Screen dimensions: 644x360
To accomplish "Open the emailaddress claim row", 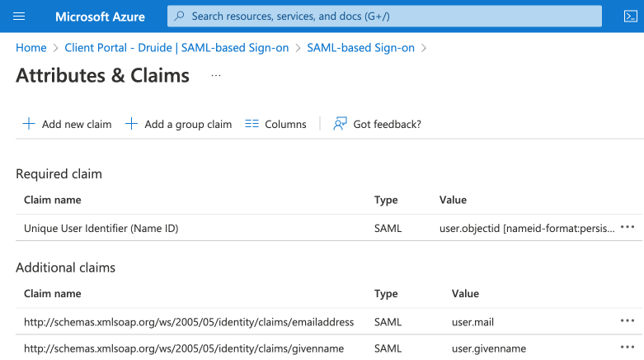I will 189,321.
